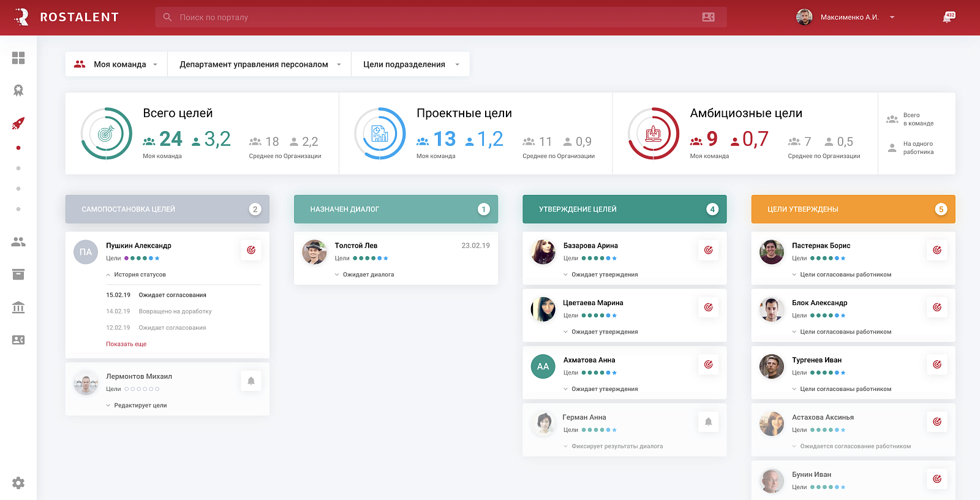The height and width of the screenshot is (500, 980).
Task: Open the contact card icon in sidebar
Action: [18, 340]
